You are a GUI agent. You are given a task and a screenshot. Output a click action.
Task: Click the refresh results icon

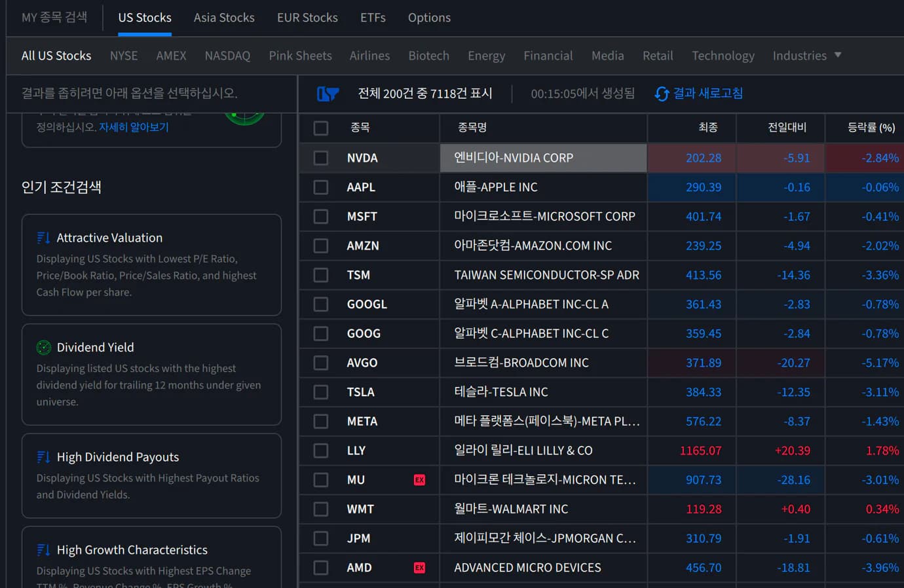pos(662,94)
